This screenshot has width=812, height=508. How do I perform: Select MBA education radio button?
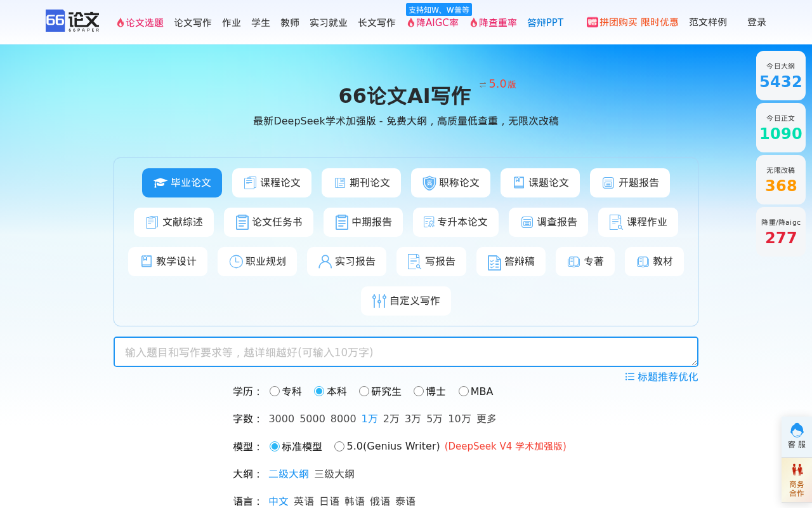click(464, 391)
